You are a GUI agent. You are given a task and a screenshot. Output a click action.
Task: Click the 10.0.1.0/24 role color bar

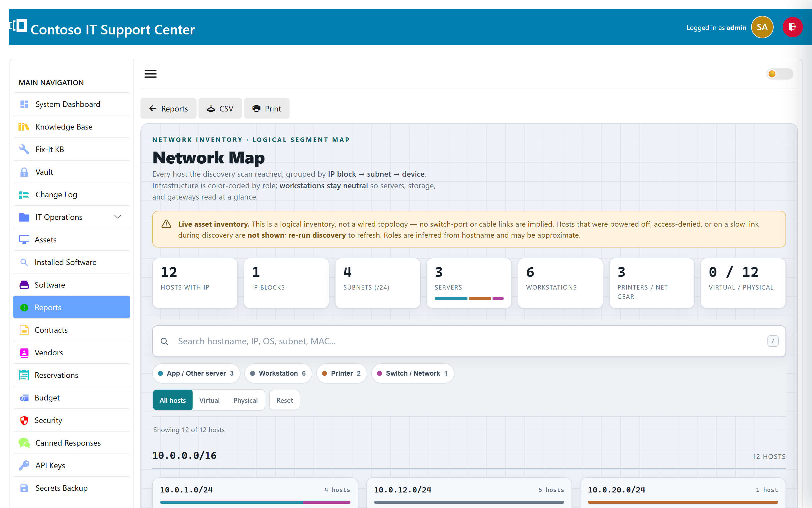255,502
